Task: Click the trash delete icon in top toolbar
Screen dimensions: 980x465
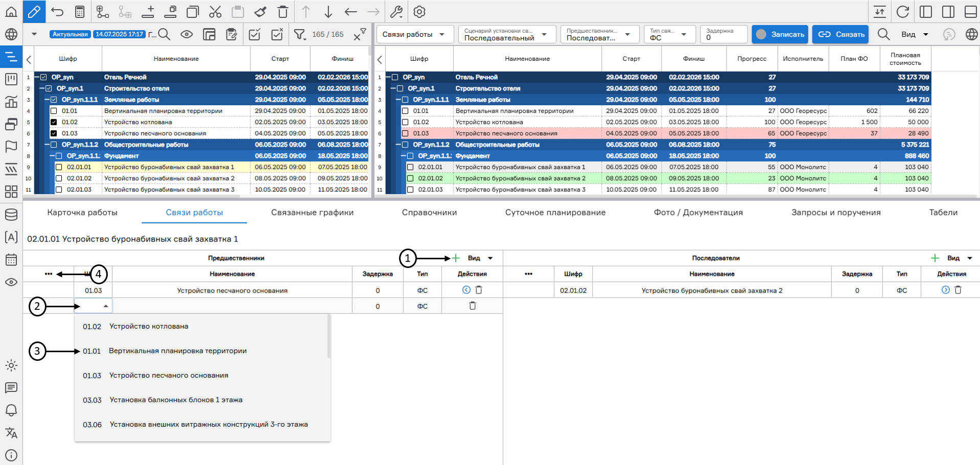Action: [x=283, y=12]
